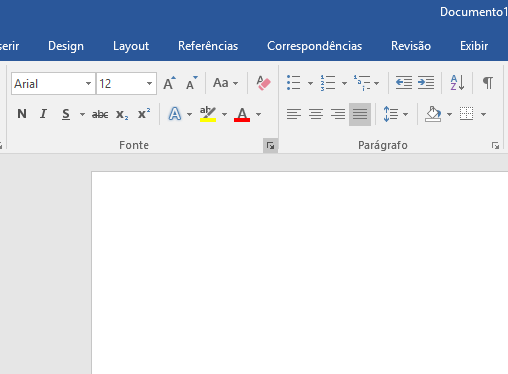
Task: Show paragraph marks with the pilcrow icon
Action: [488, 83]
